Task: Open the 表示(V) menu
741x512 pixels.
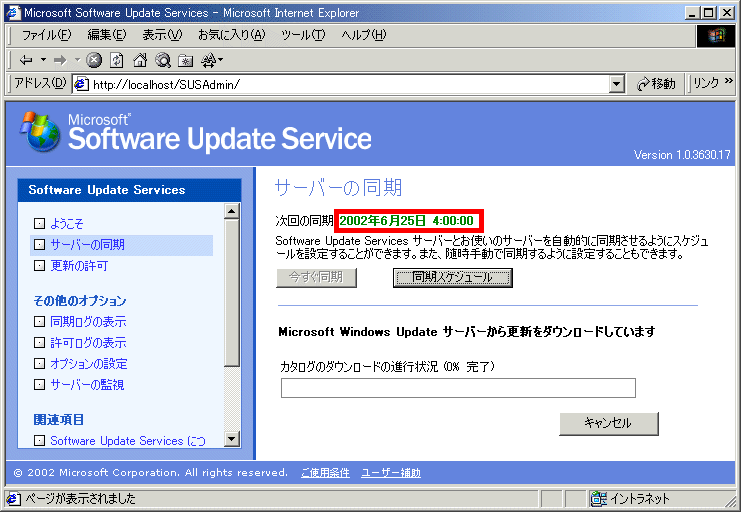Action: 162,35
